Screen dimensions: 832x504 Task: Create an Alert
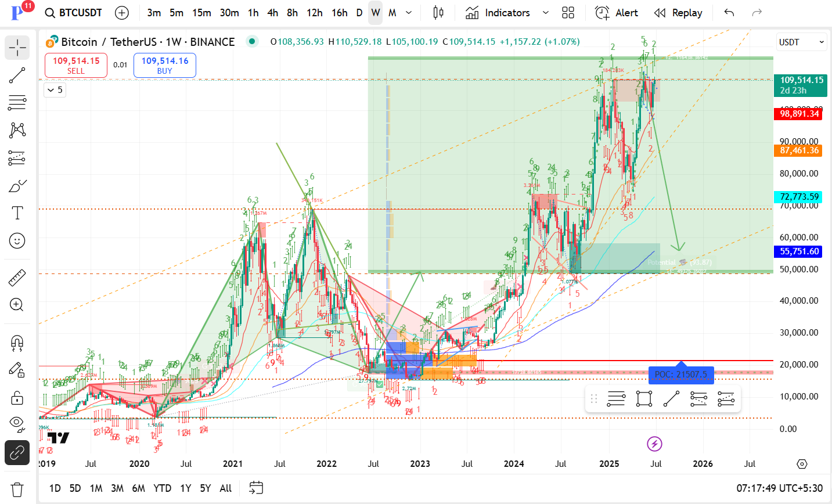point(617,13)
